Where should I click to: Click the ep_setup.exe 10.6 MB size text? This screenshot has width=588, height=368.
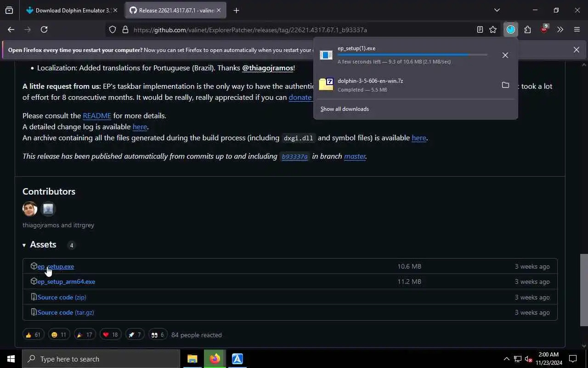click(409, 266)
